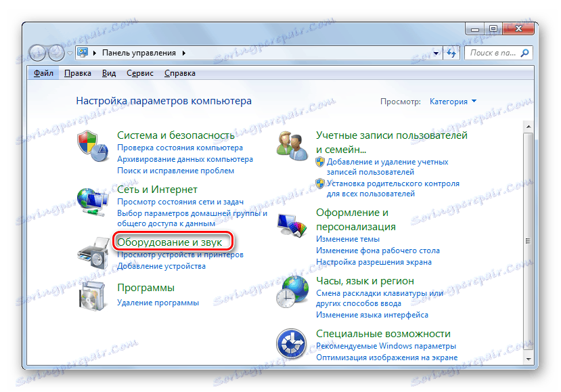Open 'Просмотр состояния сети и задач'
The width and height of the screenshot is (561, 392).
coord(180,202)
